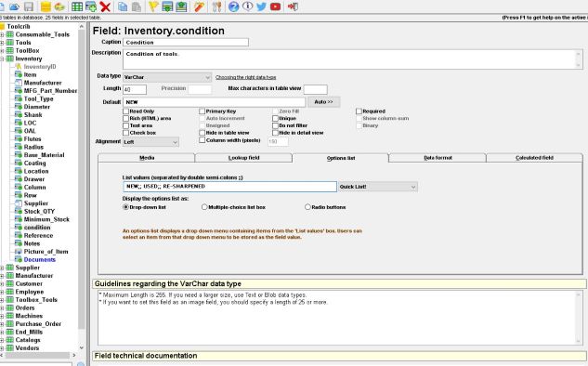
Task: Mark the field as Required
Action: pos(359,111)
